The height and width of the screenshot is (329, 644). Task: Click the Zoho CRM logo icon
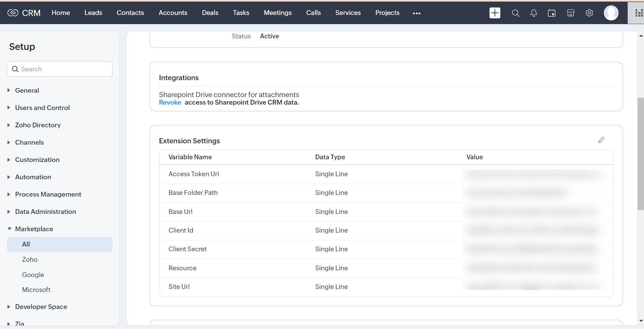13,13
